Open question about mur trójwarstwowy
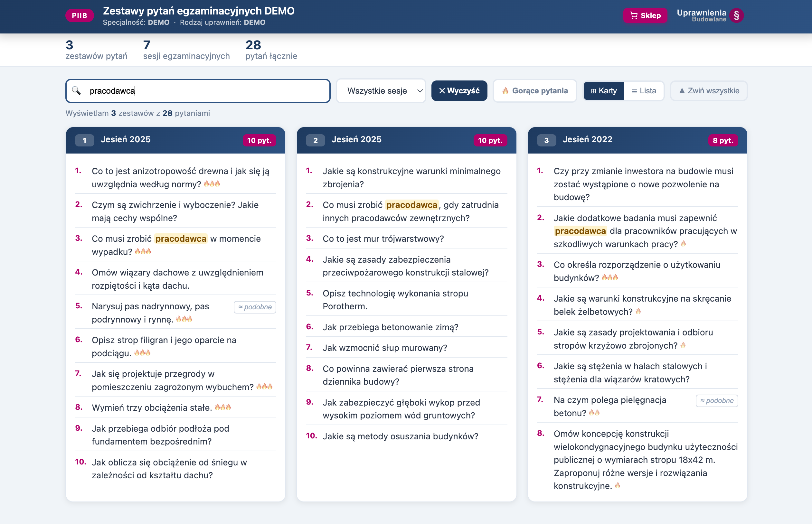 [x=383, y=239]
